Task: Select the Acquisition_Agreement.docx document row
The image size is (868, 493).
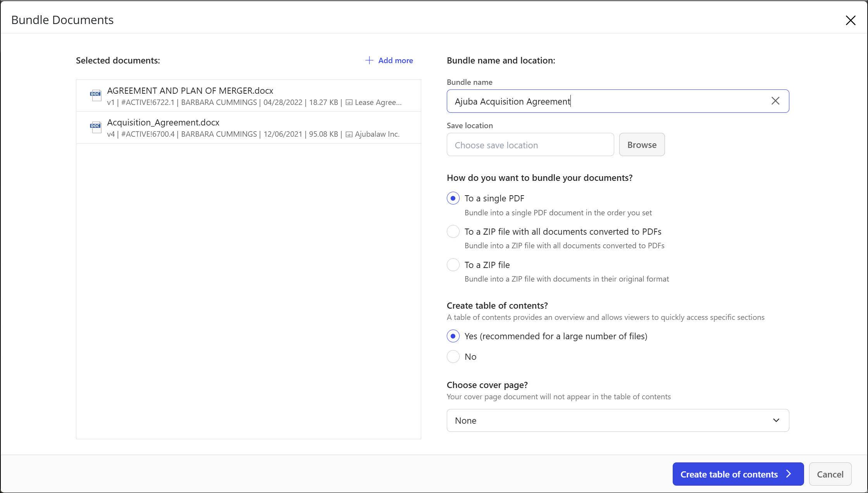Action: 248,128
